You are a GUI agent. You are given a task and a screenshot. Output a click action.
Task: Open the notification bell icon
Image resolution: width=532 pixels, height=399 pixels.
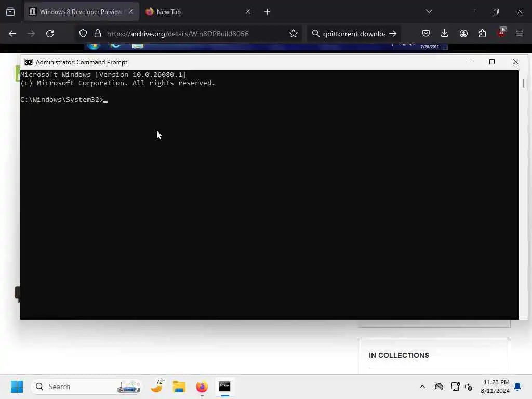[517, 387]
